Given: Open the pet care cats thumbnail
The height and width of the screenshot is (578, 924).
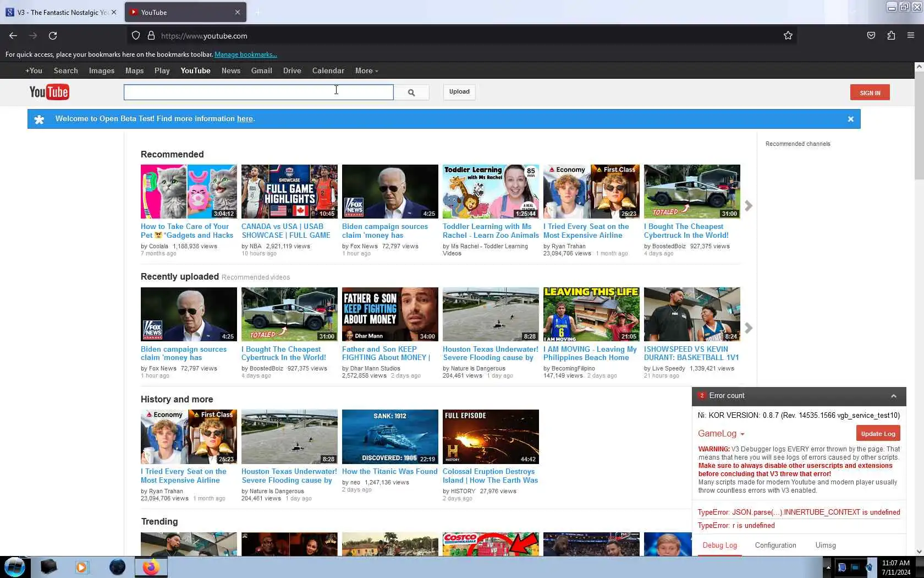Looking at the screenshot, I should (189, 192).
